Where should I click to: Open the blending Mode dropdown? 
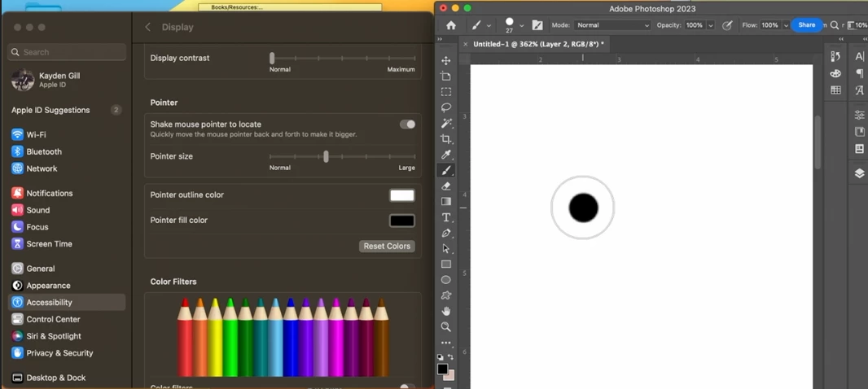tap(612, 25)
